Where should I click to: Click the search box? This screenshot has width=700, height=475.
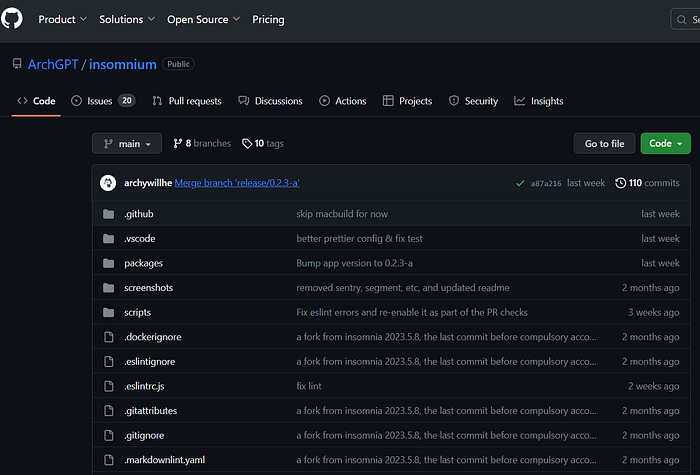(x=685, y=19)
